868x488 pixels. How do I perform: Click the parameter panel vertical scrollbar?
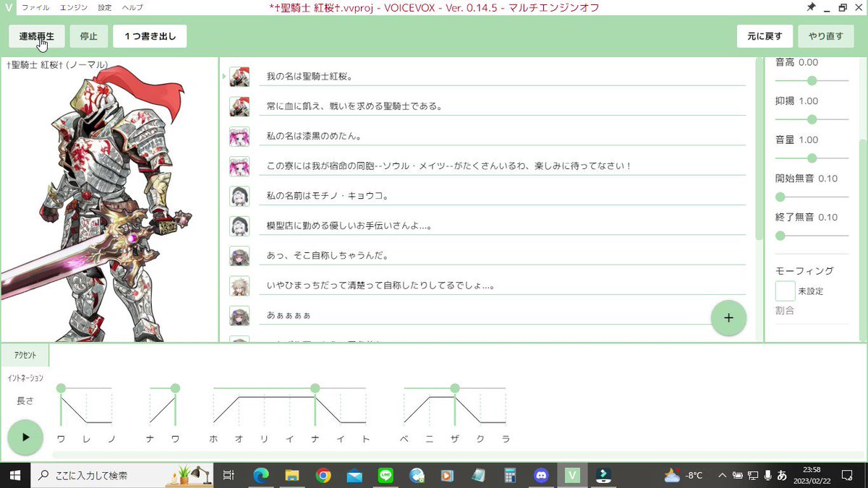[x=861, y=239]
